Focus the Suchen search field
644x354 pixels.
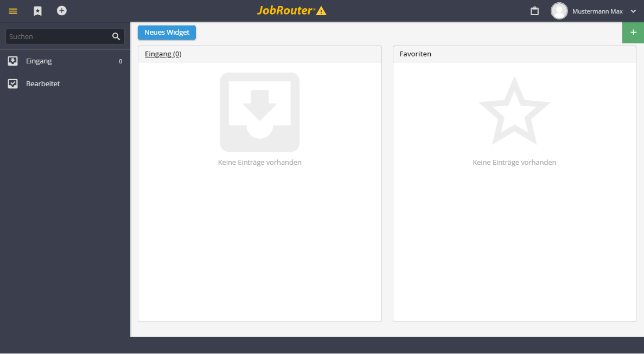pyautogui.click(x=65, y=36)
